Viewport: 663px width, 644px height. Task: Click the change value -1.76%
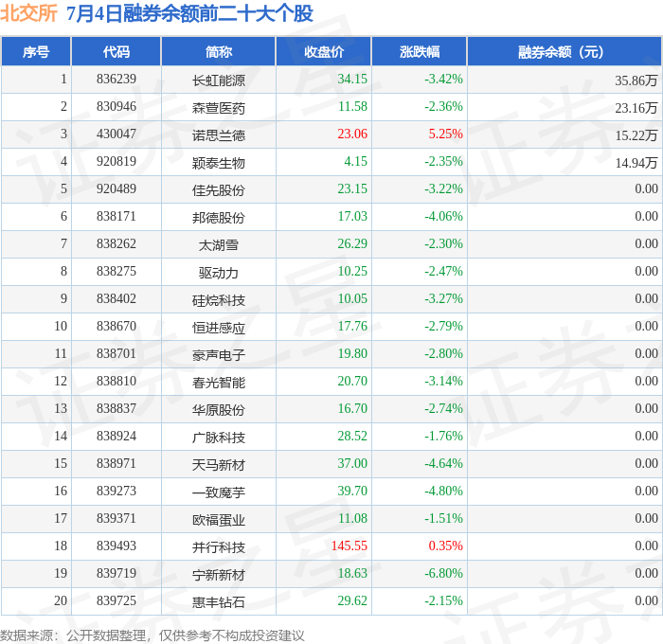point(443,437)
